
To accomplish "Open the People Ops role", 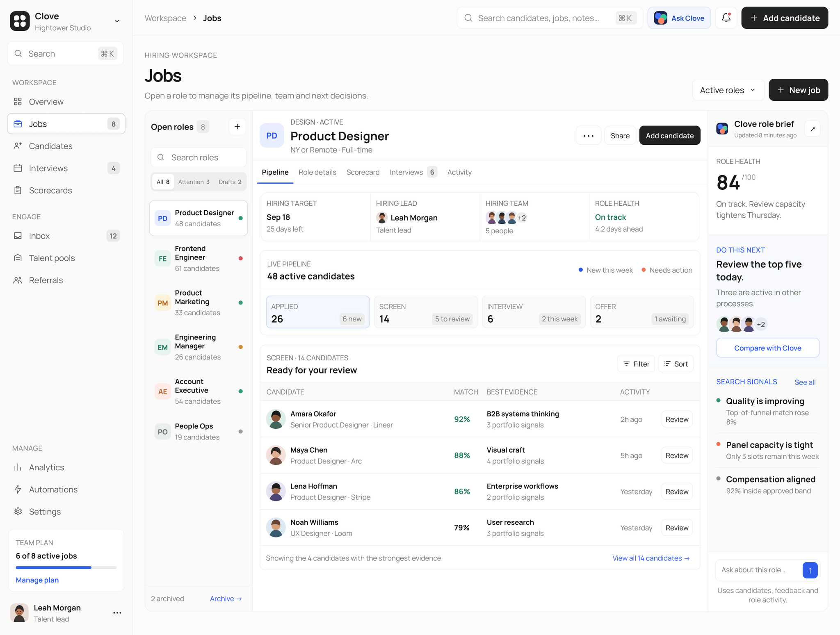I will pyautogui.click(x=199, y=431).
